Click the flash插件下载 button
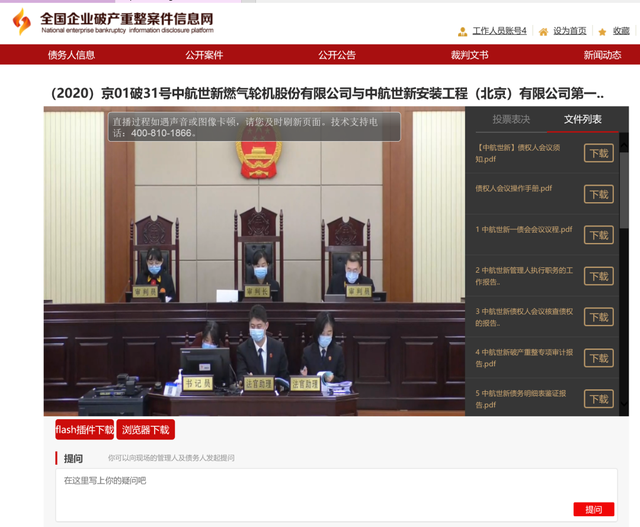Image resolution: width=640 pixels, height=527 pixels. [84, 429]
